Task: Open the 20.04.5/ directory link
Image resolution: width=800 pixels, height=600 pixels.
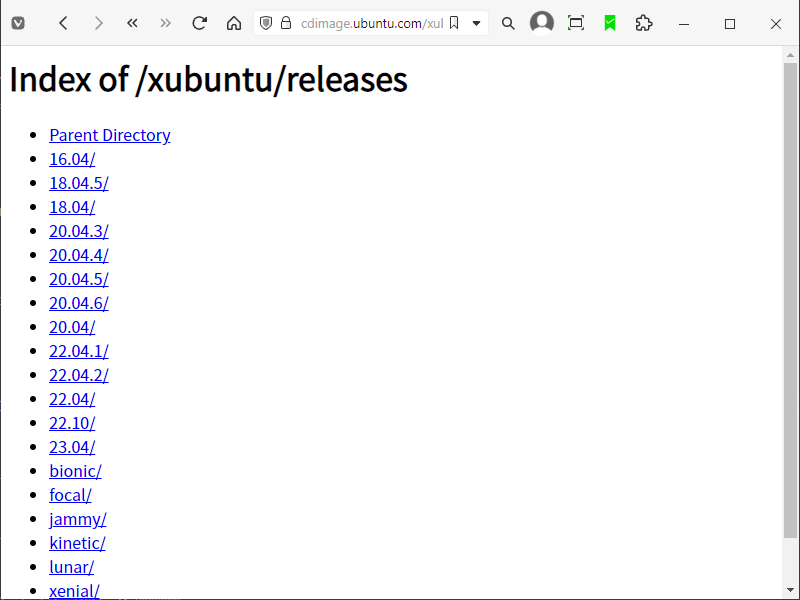Action: click(x=79, y=279)
